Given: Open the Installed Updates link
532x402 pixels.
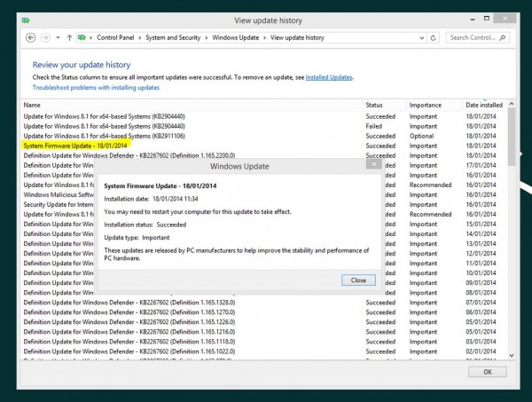Looking at the screenshot, I should point(329,77).
